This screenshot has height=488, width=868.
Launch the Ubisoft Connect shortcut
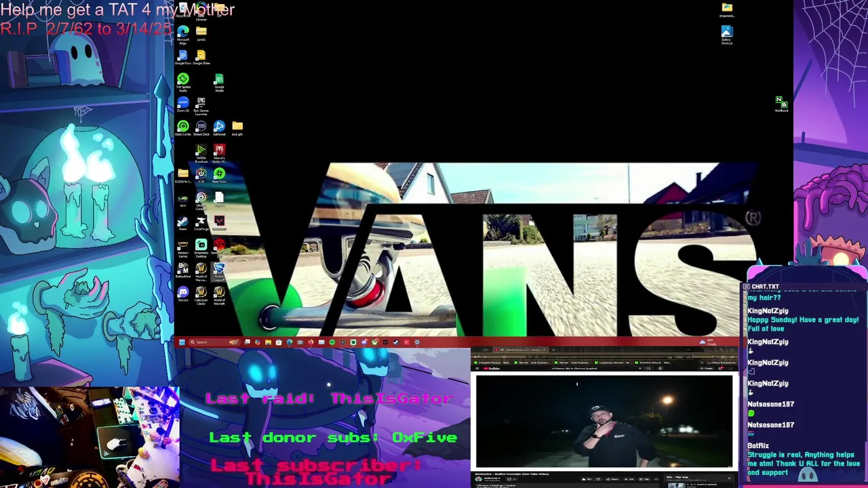tap(201, 201)
